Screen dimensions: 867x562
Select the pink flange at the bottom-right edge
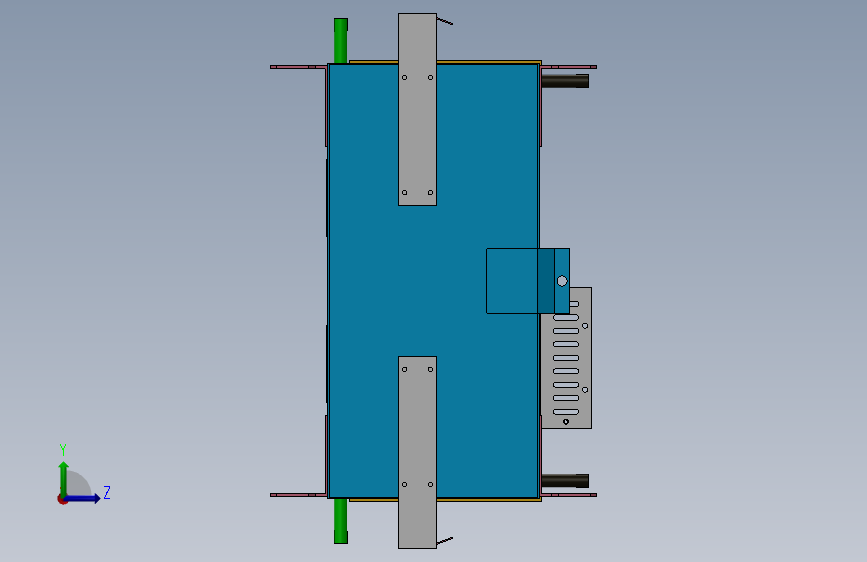[569, 495]
